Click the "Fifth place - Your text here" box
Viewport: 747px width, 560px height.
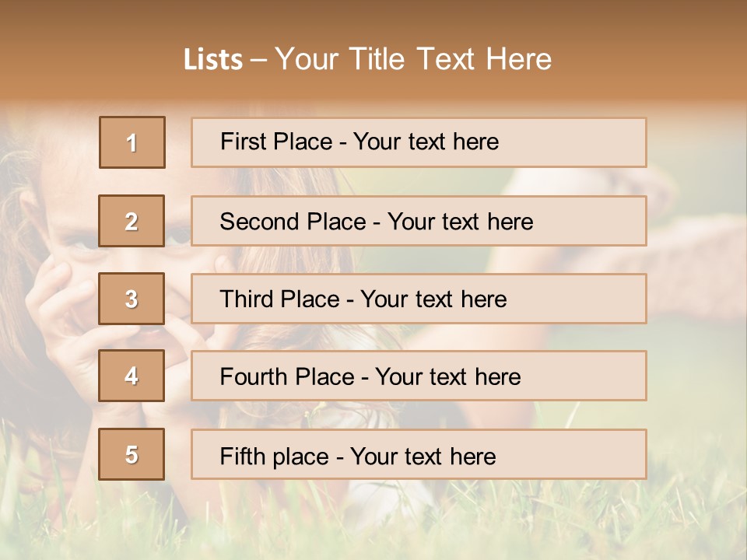[419, 454]
